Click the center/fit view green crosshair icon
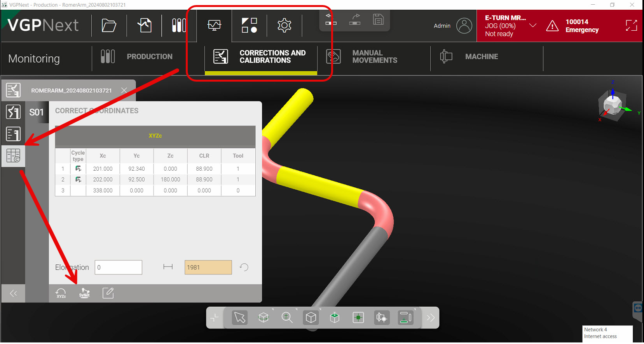 point(358,318)
